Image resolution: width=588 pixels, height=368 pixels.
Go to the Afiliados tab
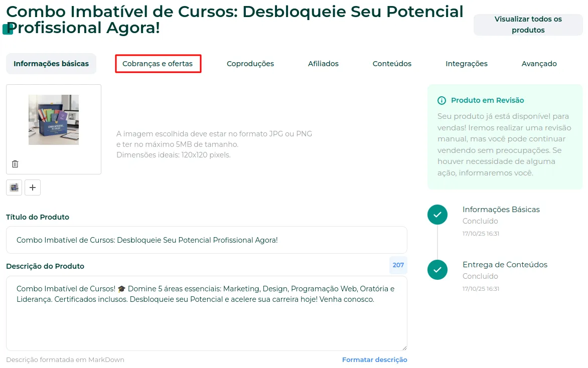(323, 64)
